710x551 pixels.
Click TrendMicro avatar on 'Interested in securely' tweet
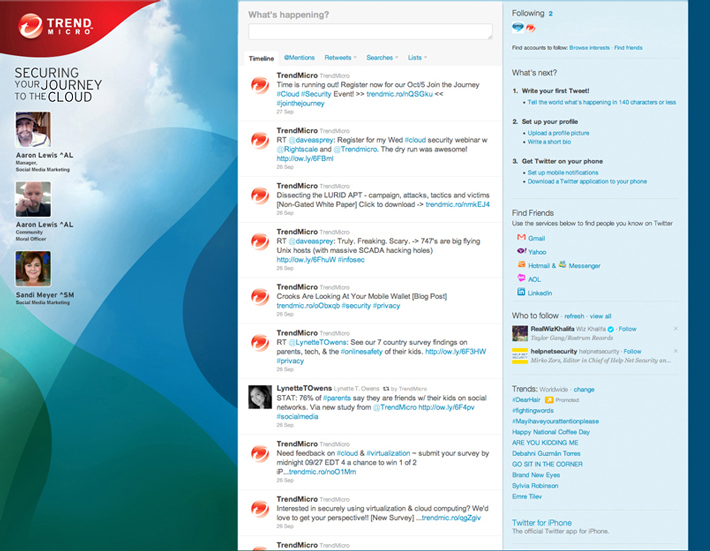tap(260, 509)
